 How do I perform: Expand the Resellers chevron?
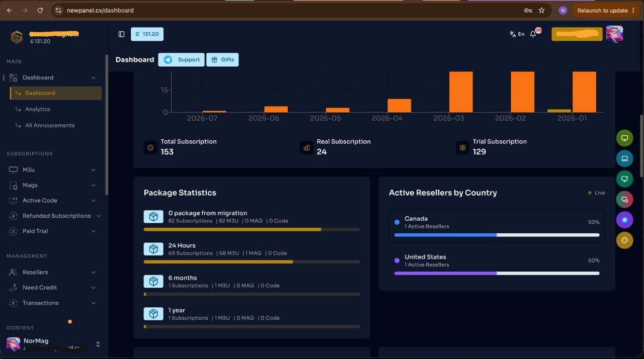tap(93, 272)
